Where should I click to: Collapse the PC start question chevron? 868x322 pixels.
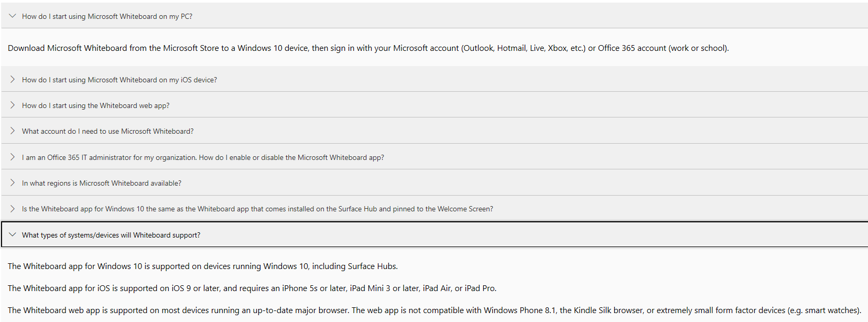13,16
